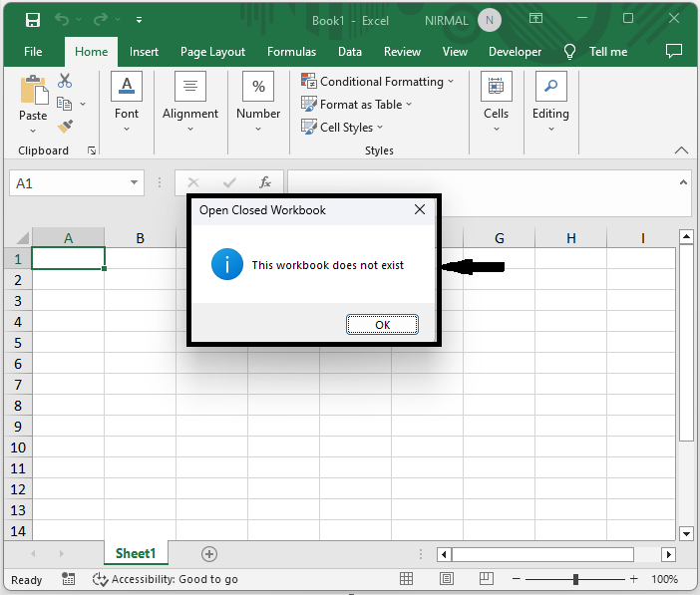Click horizontal scrollbar right arrow
Image resolution: width=700 pixels, height=595 pixels.
668,555
